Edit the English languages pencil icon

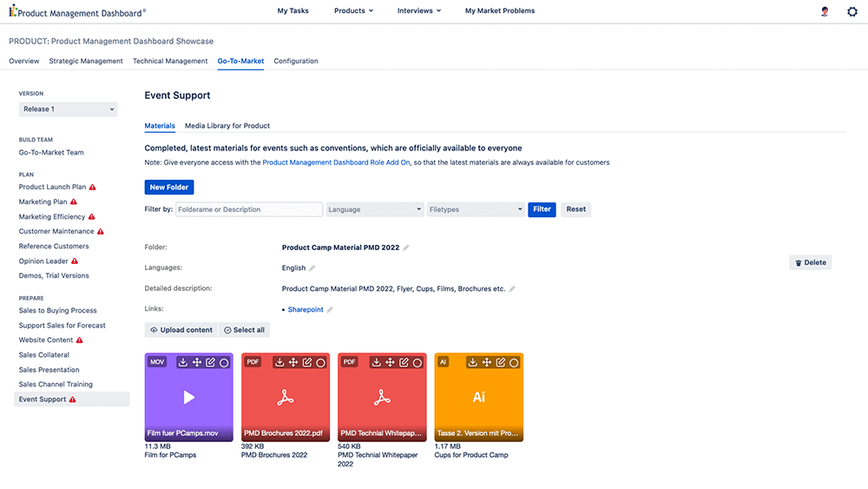click(312, 268)
